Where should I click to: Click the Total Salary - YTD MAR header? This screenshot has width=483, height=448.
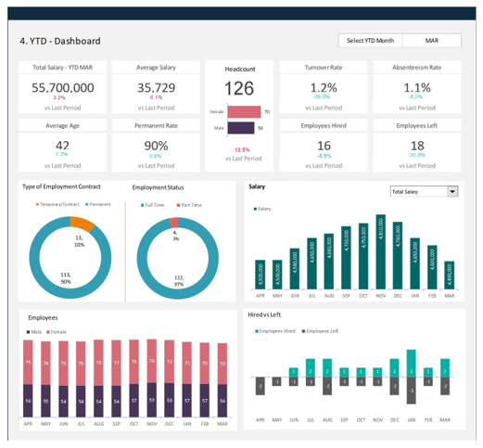click(63, 68)
